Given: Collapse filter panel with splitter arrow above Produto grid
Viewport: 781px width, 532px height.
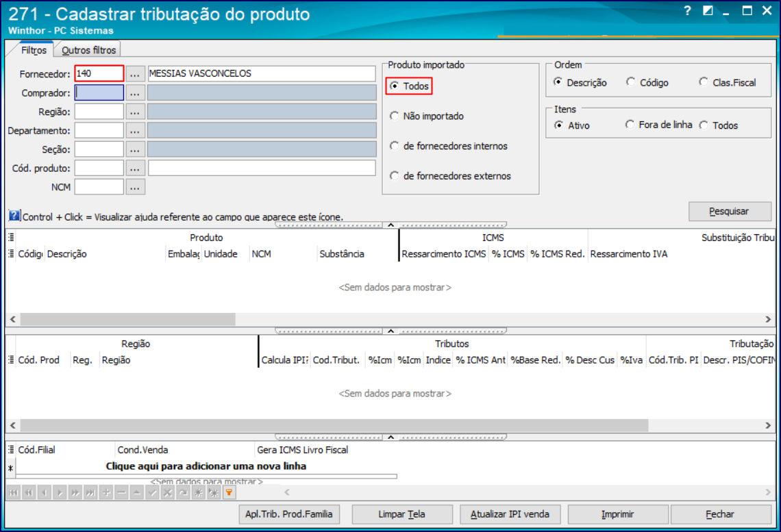Looking at the screenshot, I should pyautogui.click(x=391, y=225).
